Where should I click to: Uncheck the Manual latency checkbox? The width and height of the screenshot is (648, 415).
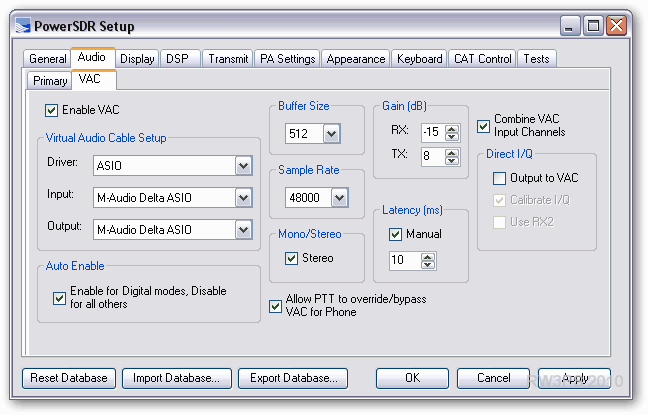click(395, 234)
